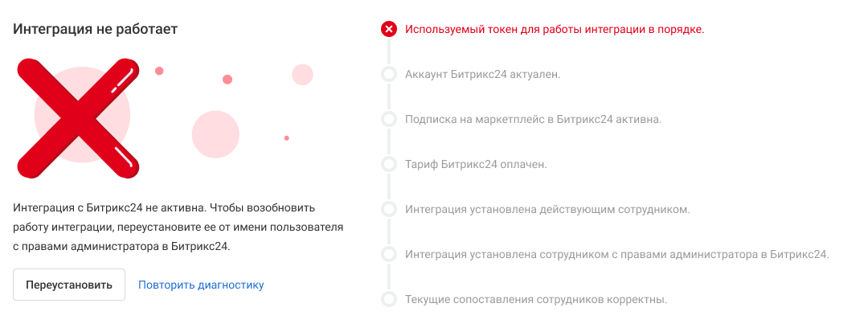868x328 pixels.
Task: Click the step circle for administrator rights check
Action: click(x=389, y=255)
